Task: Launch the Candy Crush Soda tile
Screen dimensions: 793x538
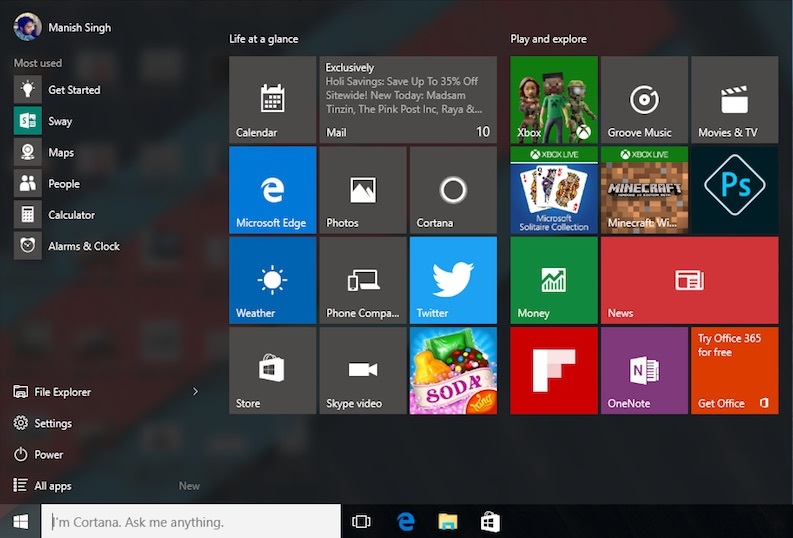Action: pos(453,371)
